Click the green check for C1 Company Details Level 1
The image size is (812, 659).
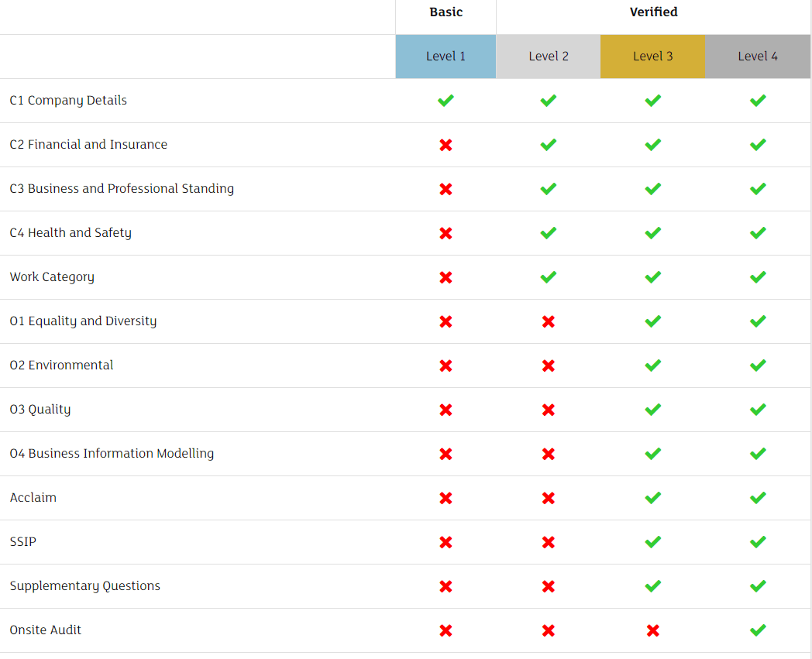[x=446, y=101]
